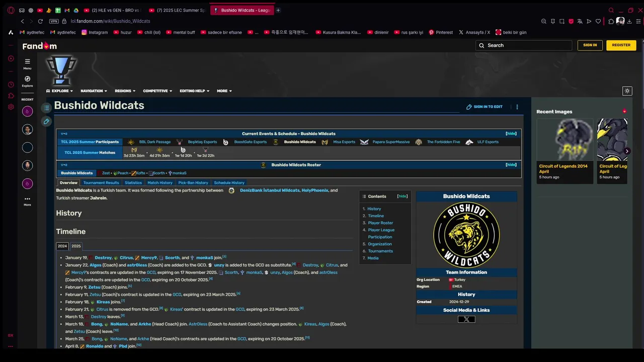Open Opera sidebar history clock icon
This screenshot has width=644, height=362.
click(x=11, y=84)
